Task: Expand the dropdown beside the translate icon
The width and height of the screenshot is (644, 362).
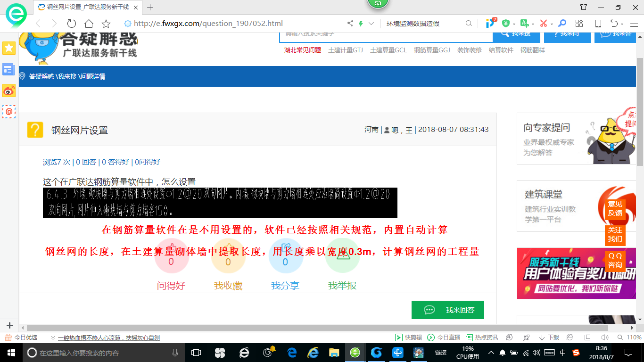Action: point(533,24)
